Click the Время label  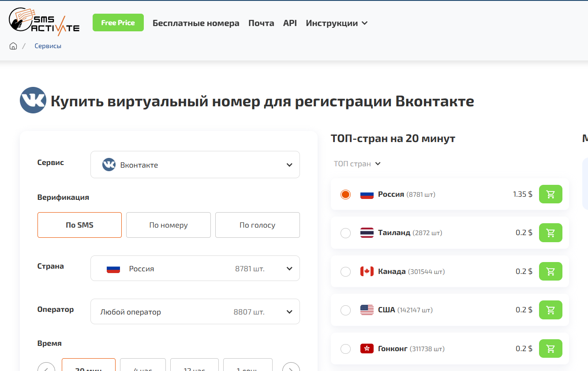[x=49, y=343]
